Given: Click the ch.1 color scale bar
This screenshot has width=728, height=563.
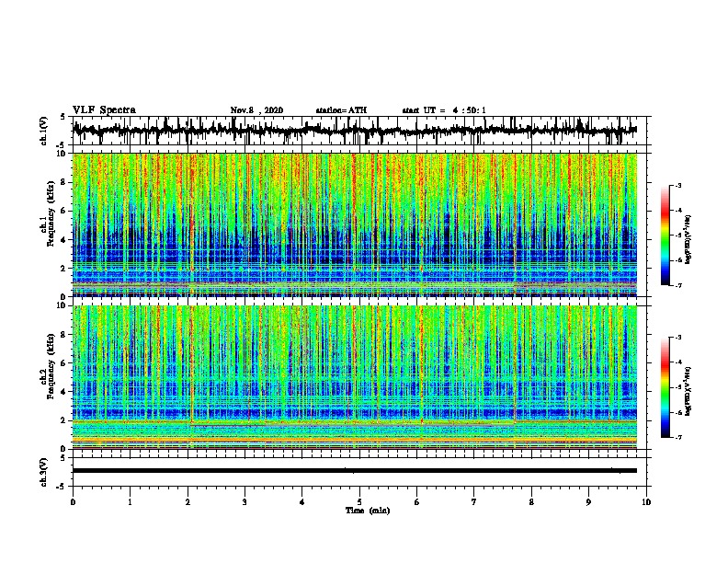Looking at the screenshot, I should [665, 236].
